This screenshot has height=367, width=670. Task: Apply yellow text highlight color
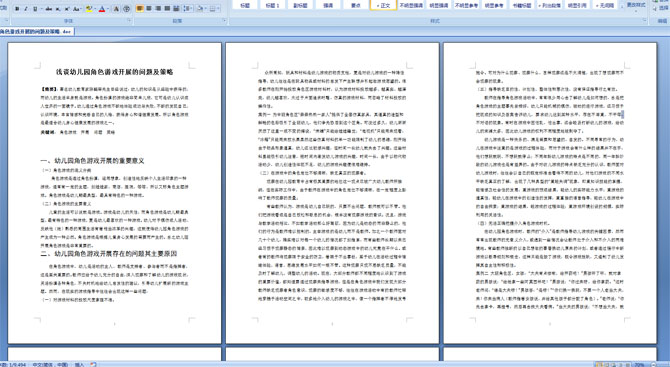89,9
